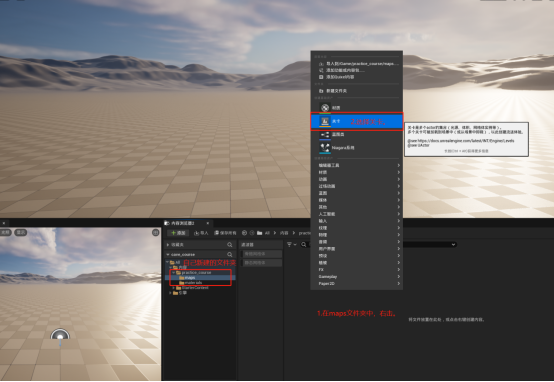This screenshot has width=554, height=382.
Task: Click the Blueprint Class icon in context menu
Action: coord(325,135)
